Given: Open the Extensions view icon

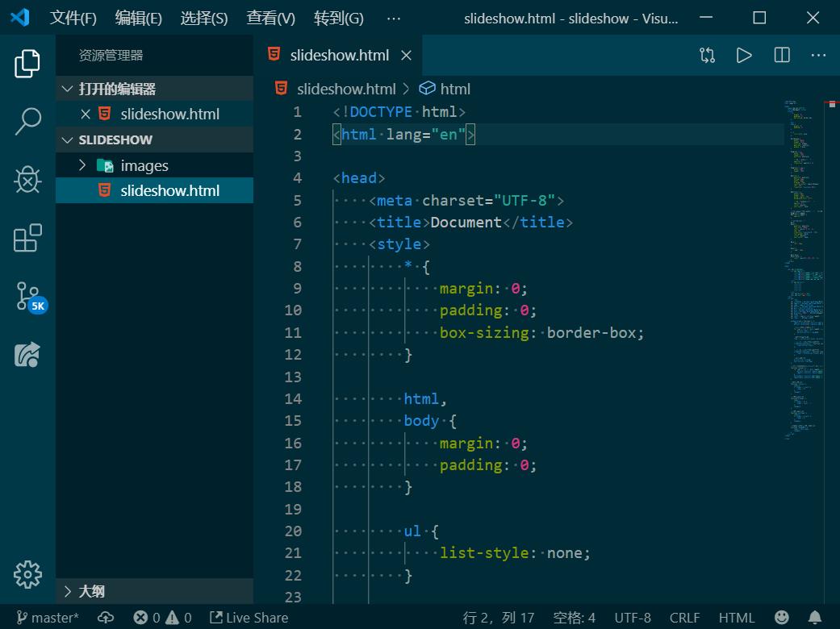Looking at the screenshot, I should tap(27, 238).
